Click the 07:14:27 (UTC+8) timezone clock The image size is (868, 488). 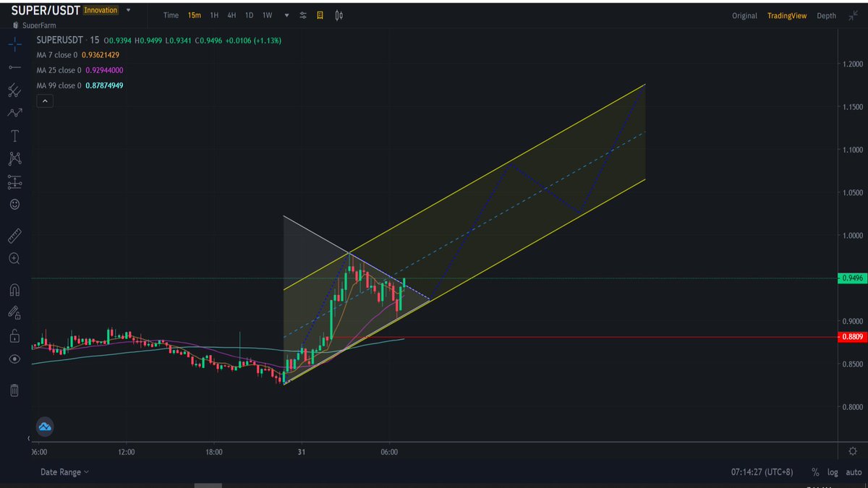click(x=762, y=471)
